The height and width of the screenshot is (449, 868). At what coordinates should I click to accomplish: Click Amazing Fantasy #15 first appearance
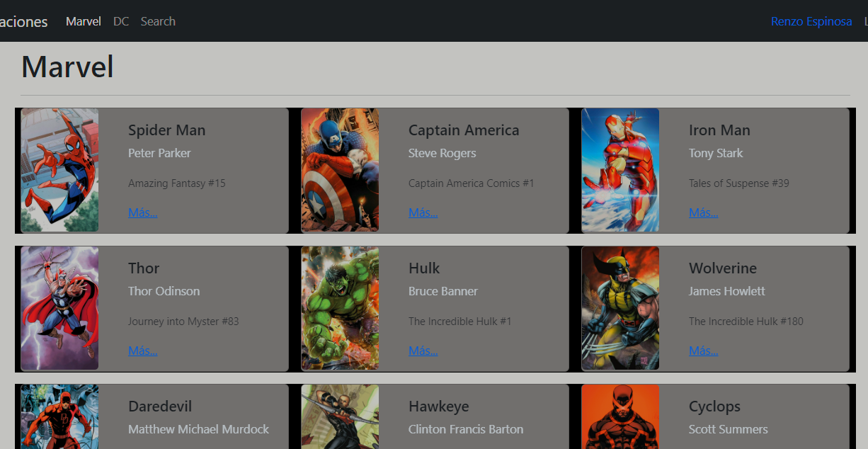pos(177,183)
